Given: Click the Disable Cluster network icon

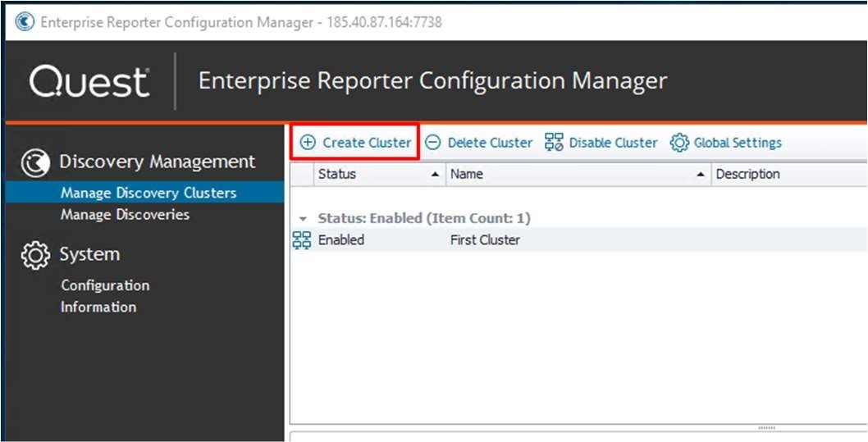Looking at the screenshot, I should 554,143.
